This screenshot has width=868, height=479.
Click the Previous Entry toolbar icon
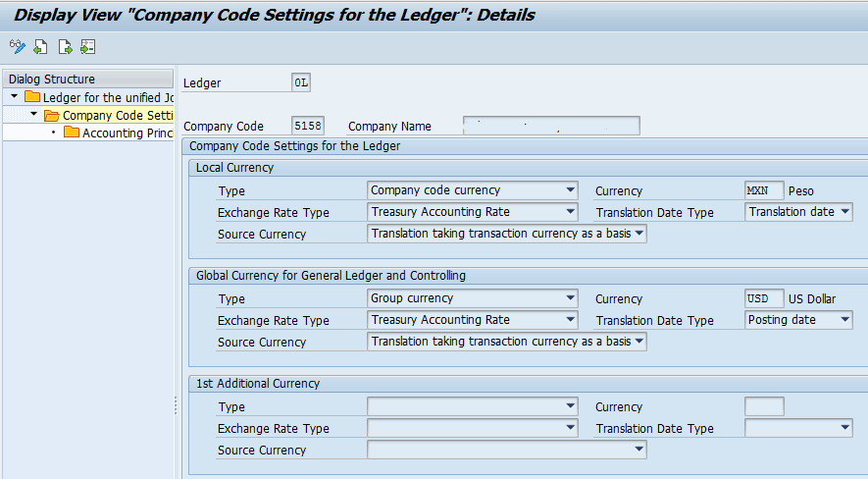coord(40,46)
